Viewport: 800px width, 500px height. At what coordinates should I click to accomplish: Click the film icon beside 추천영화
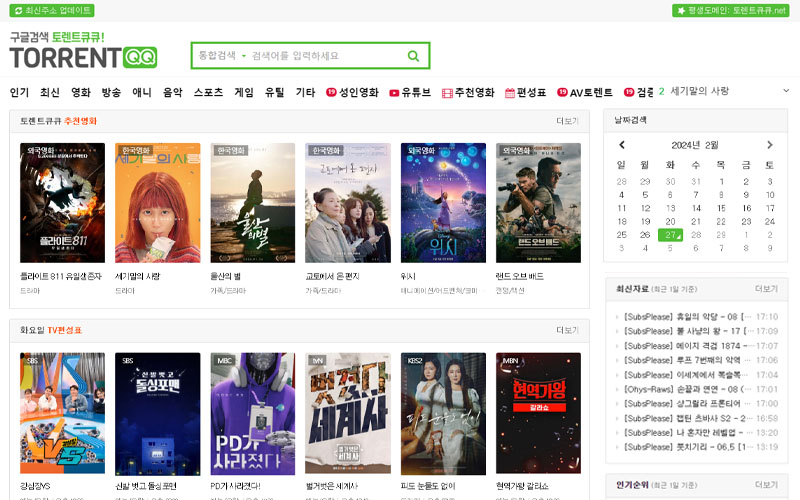[x=447, y=93]
